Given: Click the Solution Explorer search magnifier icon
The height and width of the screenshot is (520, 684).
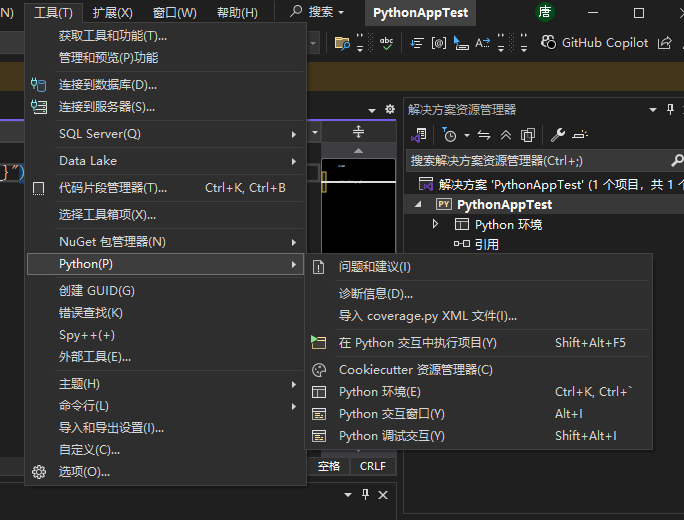Looking at the screenshot, I should point(677,161).
